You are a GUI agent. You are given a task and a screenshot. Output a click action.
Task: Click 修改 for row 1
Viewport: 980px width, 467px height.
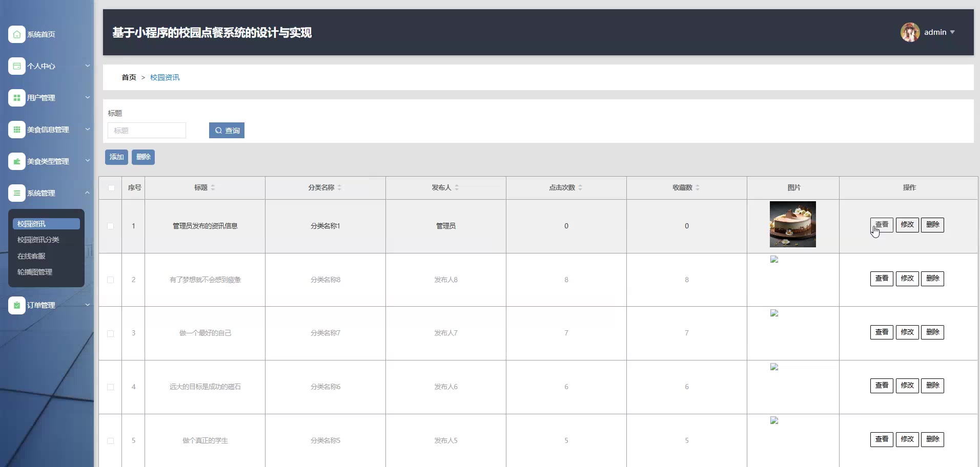(907, 225)
